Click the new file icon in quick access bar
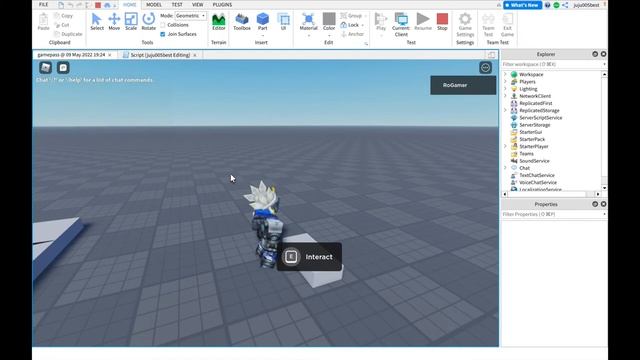This screenshot has height=360, width=640. [61, 5]
